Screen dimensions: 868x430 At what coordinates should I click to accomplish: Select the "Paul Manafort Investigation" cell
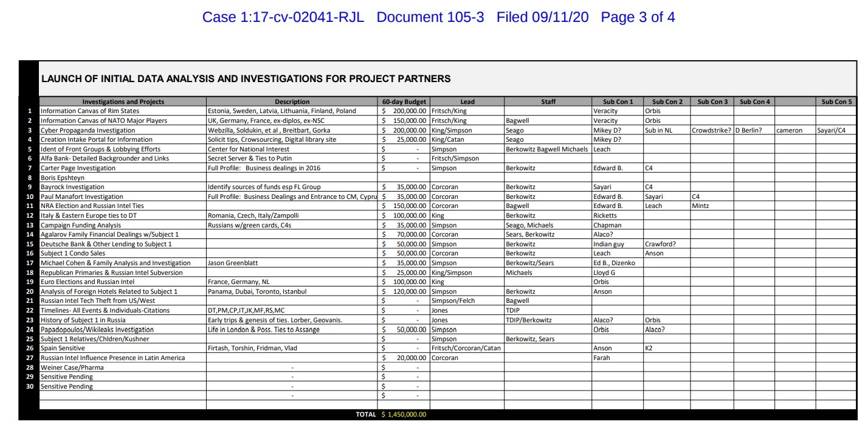[x=81, y=196]
